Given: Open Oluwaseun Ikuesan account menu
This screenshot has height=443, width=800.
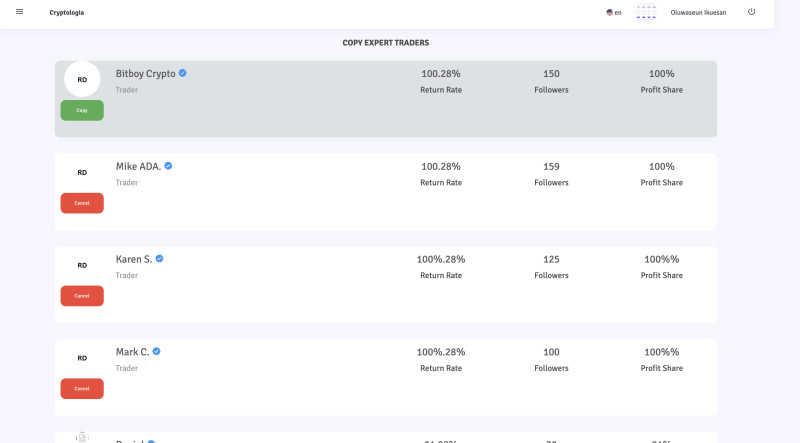Looking at the screenshot, I should coord(698,12).
